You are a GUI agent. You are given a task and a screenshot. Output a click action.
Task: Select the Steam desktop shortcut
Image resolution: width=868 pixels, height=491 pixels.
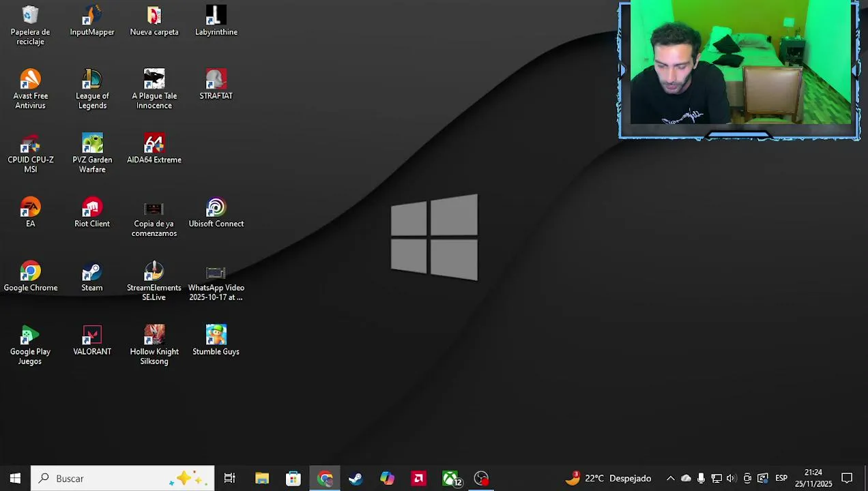[x=92, y=276]
